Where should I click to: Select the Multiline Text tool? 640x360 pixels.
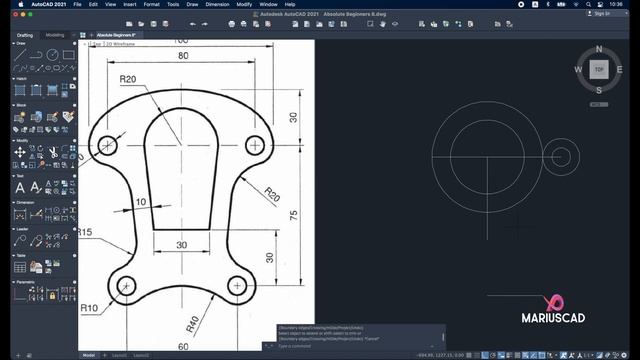[20, 188]
